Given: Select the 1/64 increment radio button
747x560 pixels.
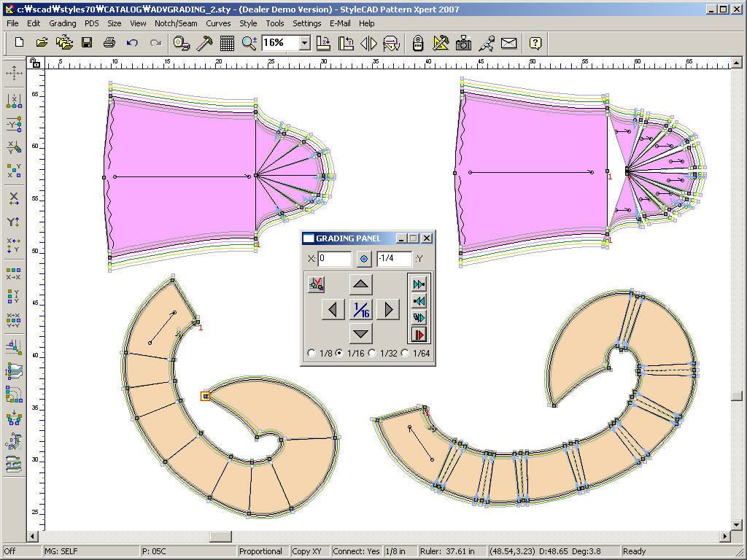Looking at the screenshot, I should pyautogui.click(x=404, y=354).
